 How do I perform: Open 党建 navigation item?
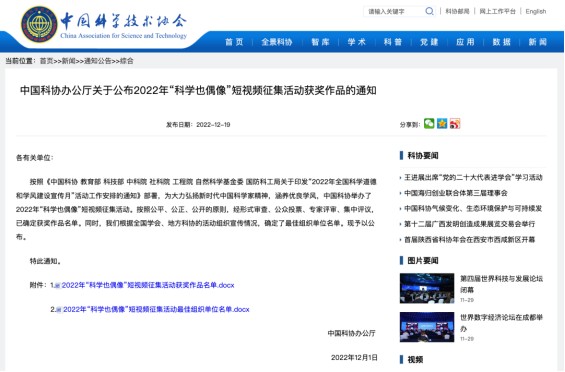click(x=429, y=42)
